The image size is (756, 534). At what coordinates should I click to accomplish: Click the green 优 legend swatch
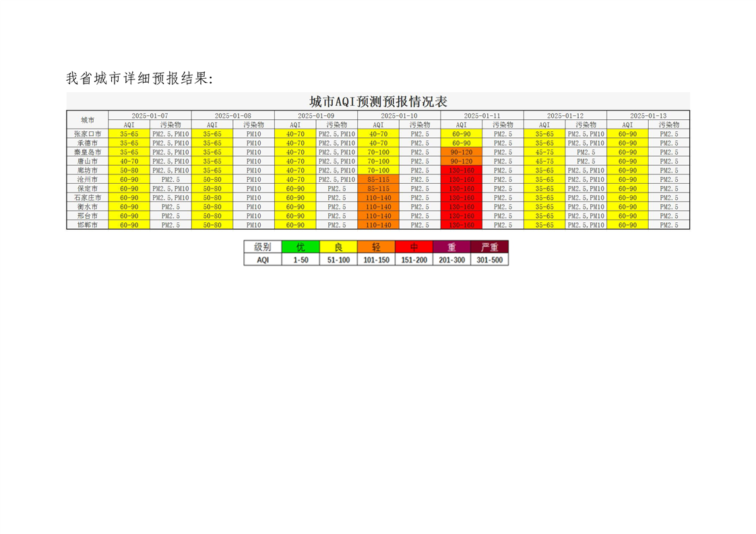(301, 247)
